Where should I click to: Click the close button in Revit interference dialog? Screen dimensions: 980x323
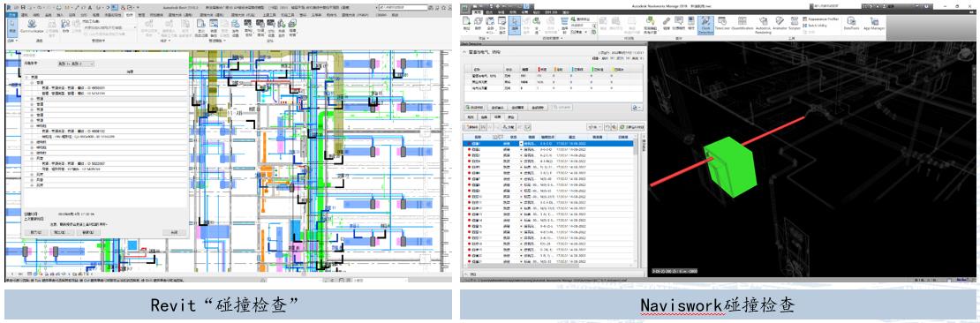coord(175,232)
